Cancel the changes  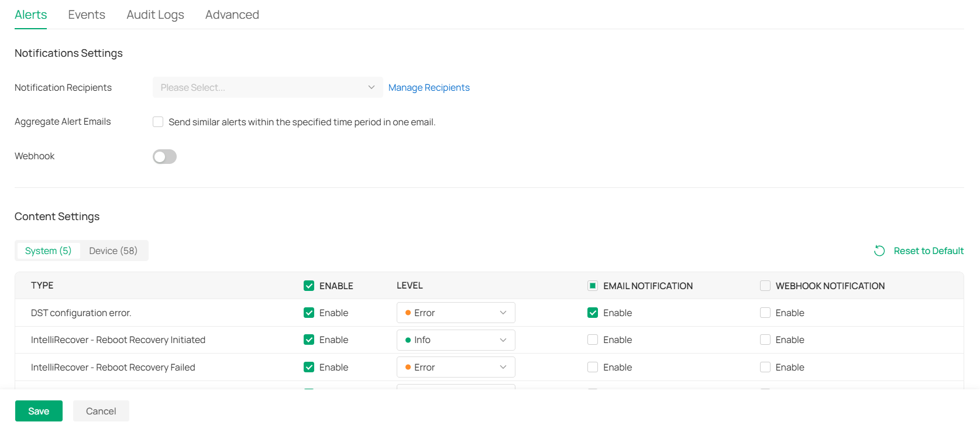coord(101,411)
